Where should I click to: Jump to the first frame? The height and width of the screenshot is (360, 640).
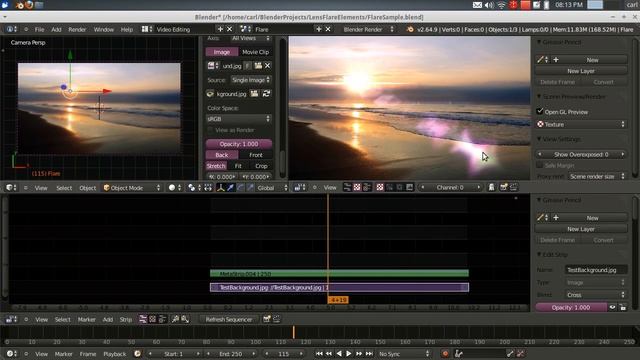319,353
